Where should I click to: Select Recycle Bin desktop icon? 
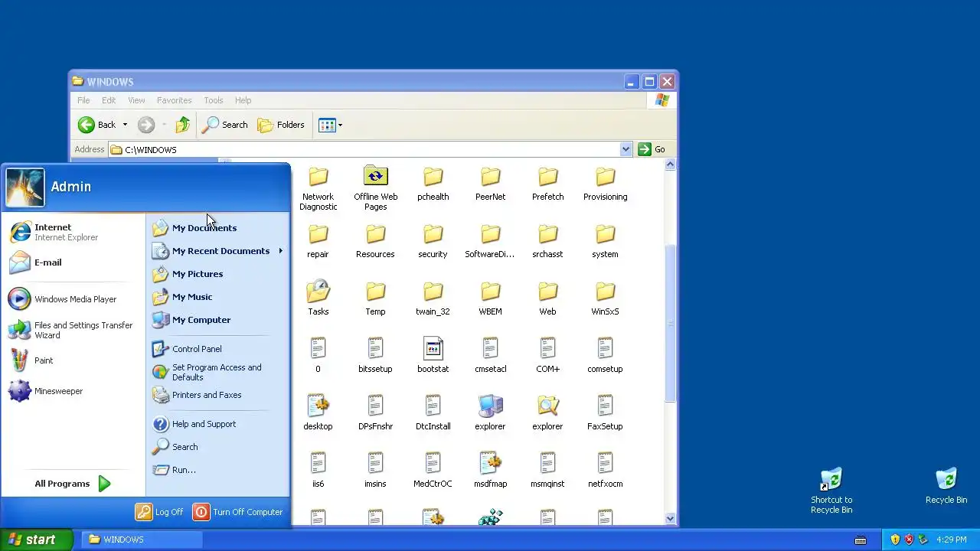click(946, 487)
